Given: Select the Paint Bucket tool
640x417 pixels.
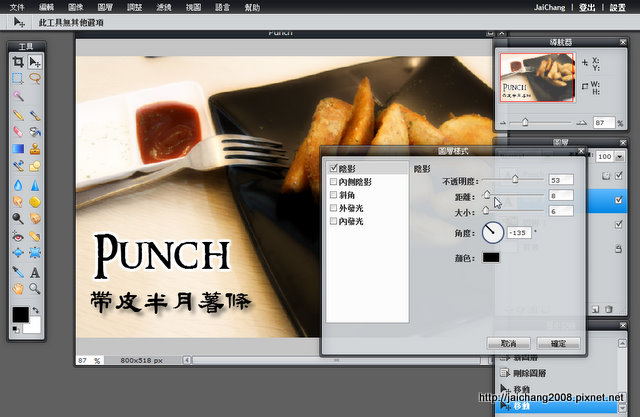Looking at the screenshot, I should coord(35,131).
